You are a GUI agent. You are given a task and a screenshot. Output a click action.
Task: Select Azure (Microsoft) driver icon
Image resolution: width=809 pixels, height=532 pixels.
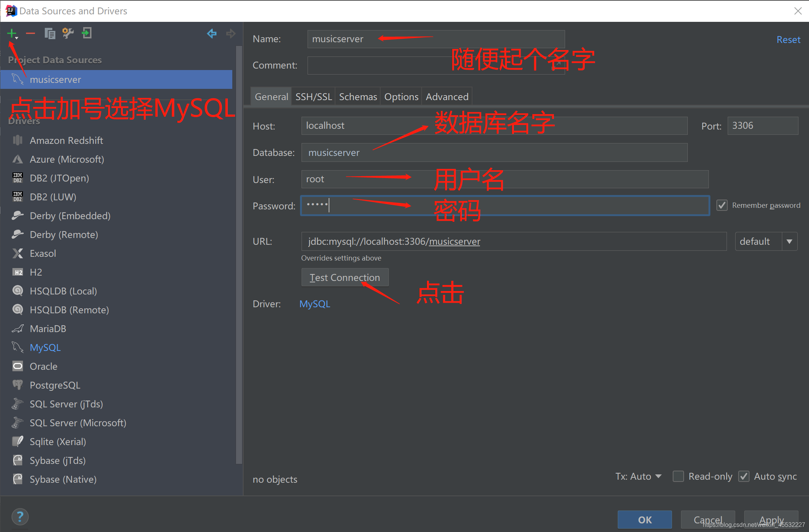point(18,159)
